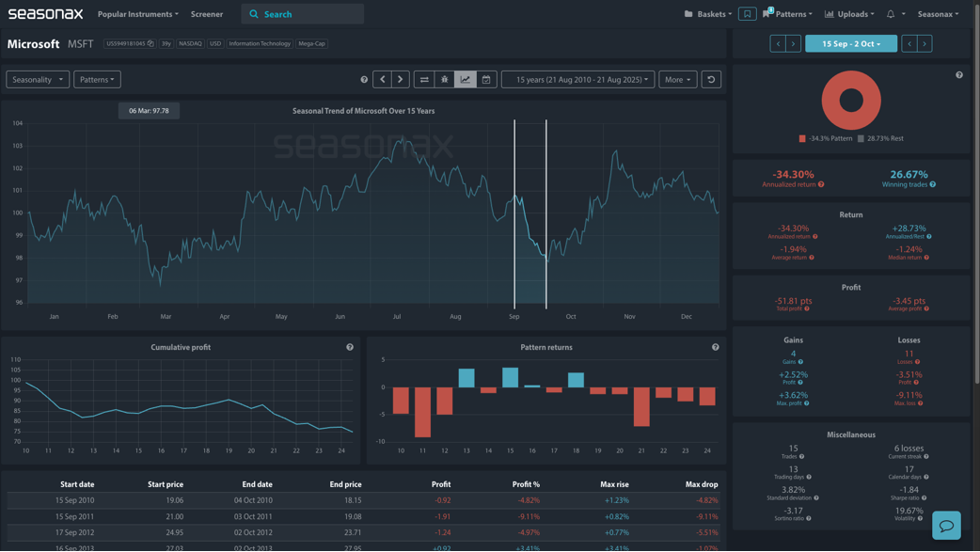
Task: Copy the ISIN US5949181045 with the copy icon
Action: click(x=150, y=44)
